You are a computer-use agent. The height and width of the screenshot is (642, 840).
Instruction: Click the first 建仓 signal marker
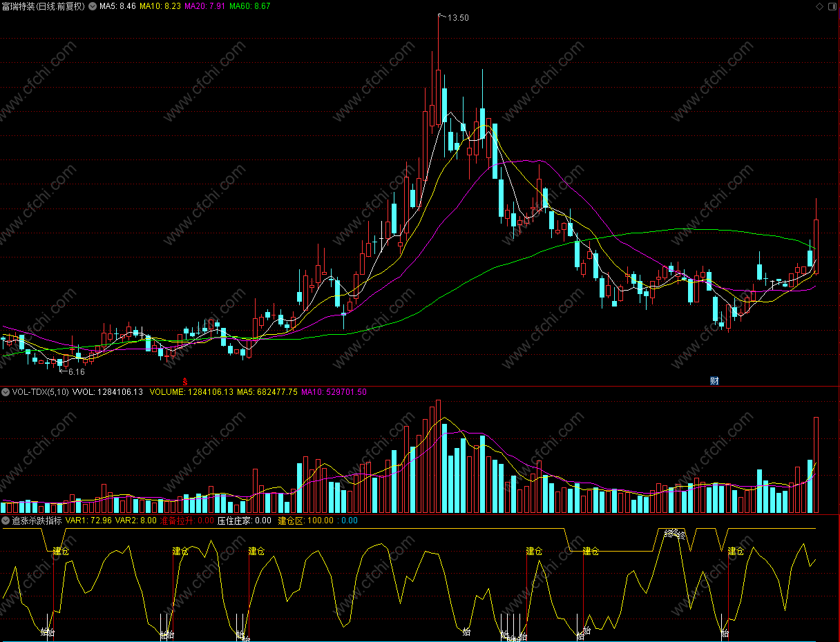tap(61, 552)
